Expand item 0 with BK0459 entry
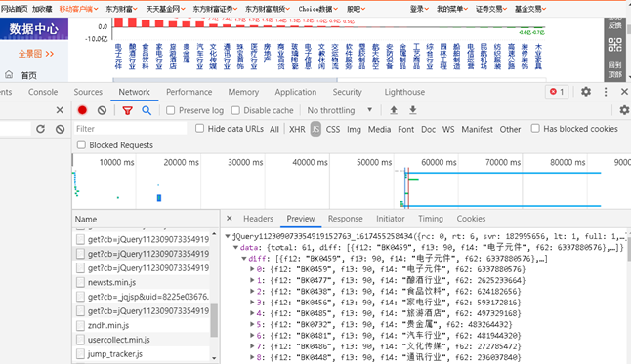The height and width of the screenshot is (364, 631). pyautogui.click(x=252, y=269)
